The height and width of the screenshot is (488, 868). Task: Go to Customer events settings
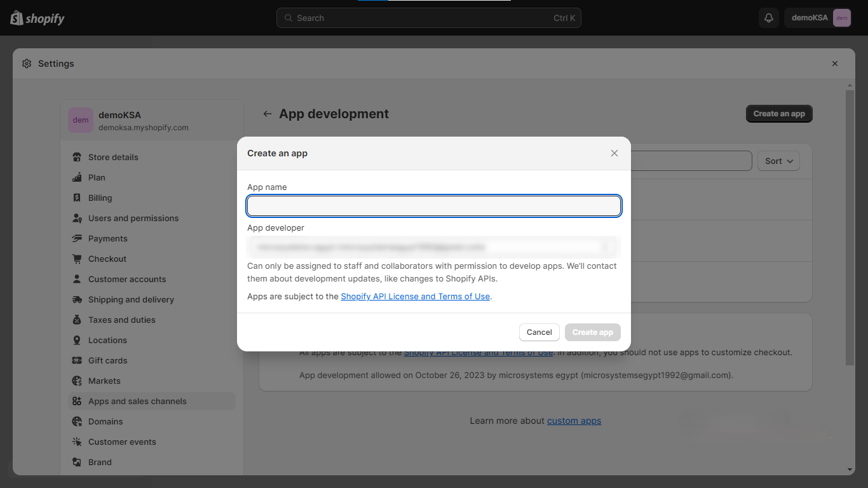(122, 442)
